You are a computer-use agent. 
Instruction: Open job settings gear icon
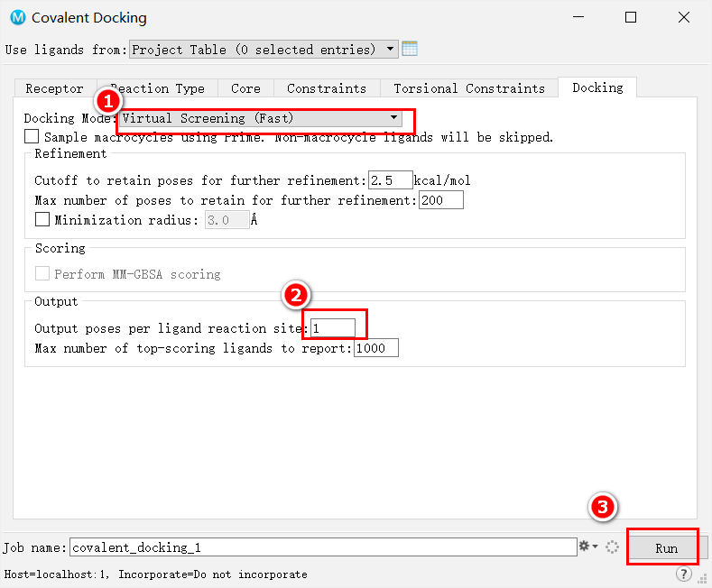point(584,546)
